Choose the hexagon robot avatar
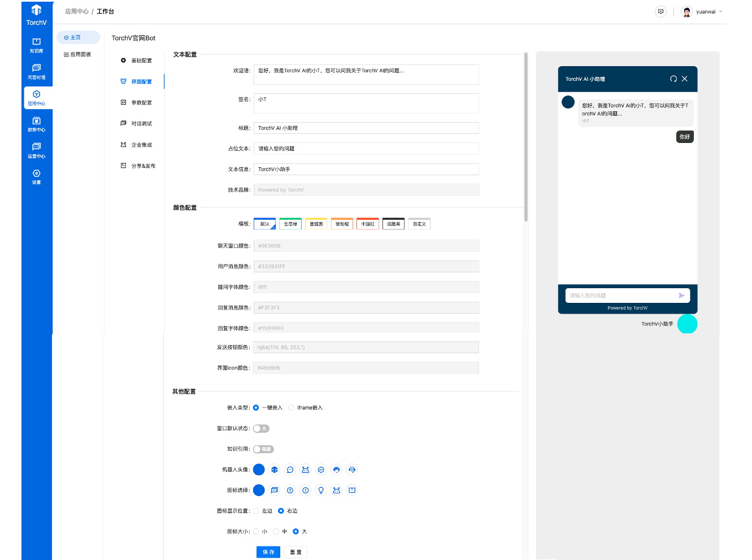This screenshot has height=560, width=752. click(321, 470)
